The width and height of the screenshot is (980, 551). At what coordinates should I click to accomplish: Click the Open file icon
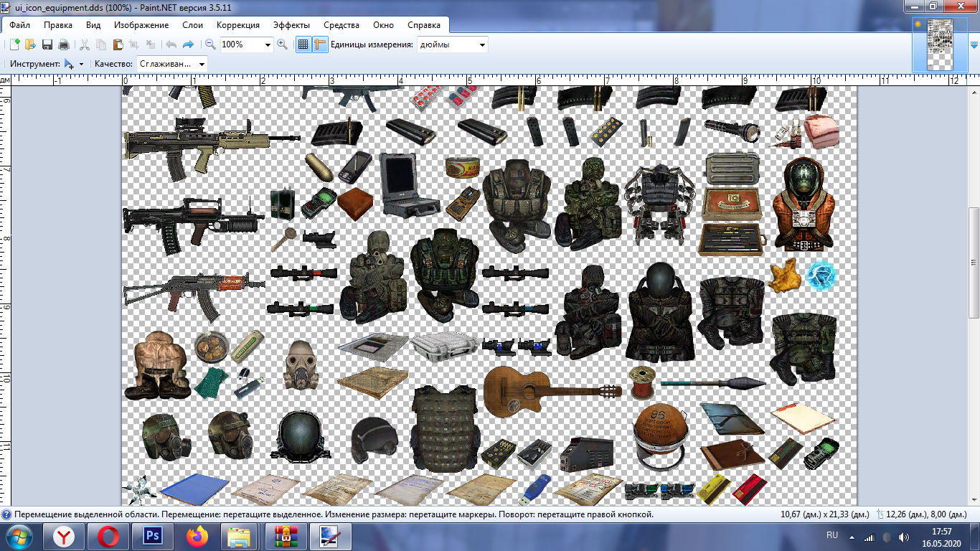30,44
